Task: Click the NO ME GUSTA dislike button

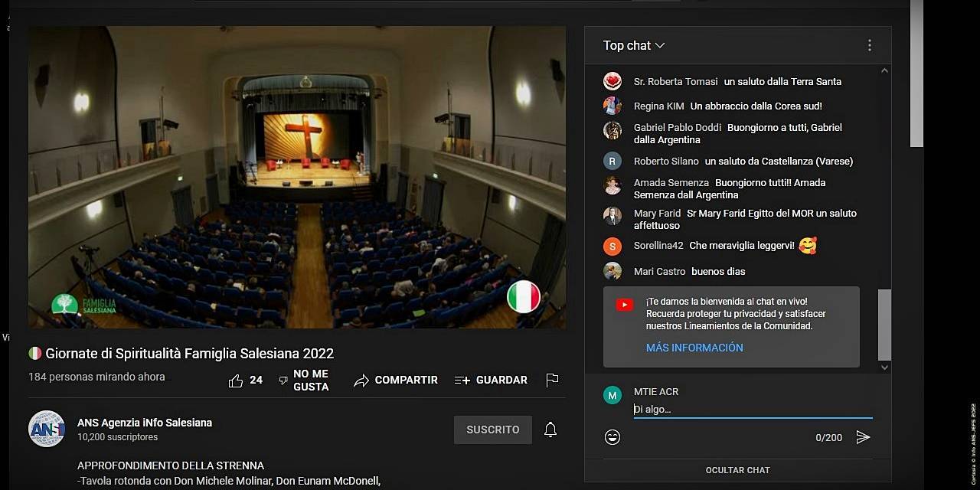Action: click(303, 381)
